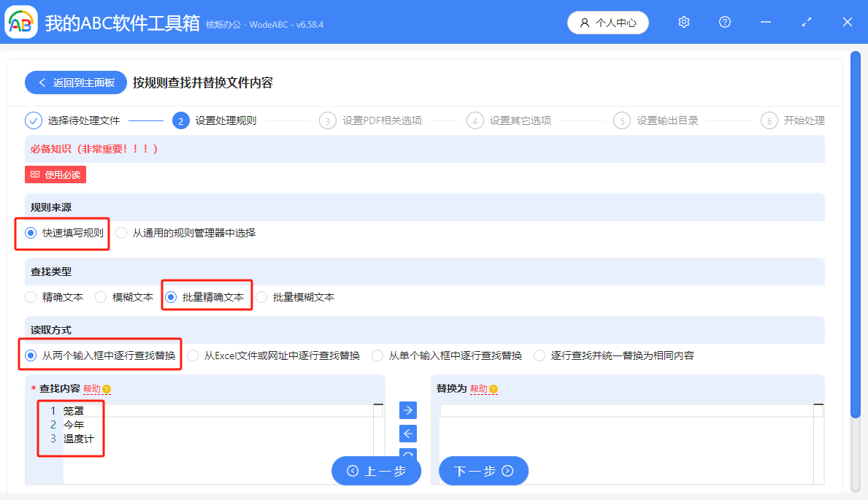
Task: Click the left arrow transfer icon between text boxes
Action: (x=407, y=434)
